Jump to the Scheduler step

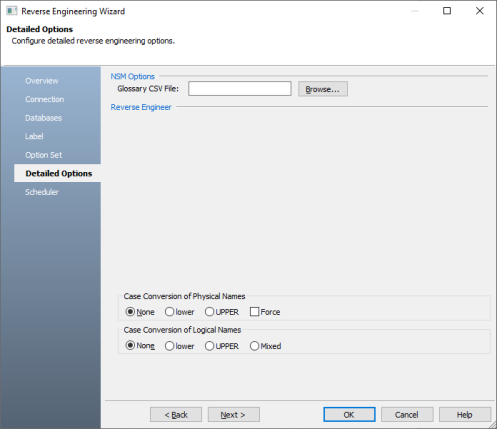pos(42,192)
